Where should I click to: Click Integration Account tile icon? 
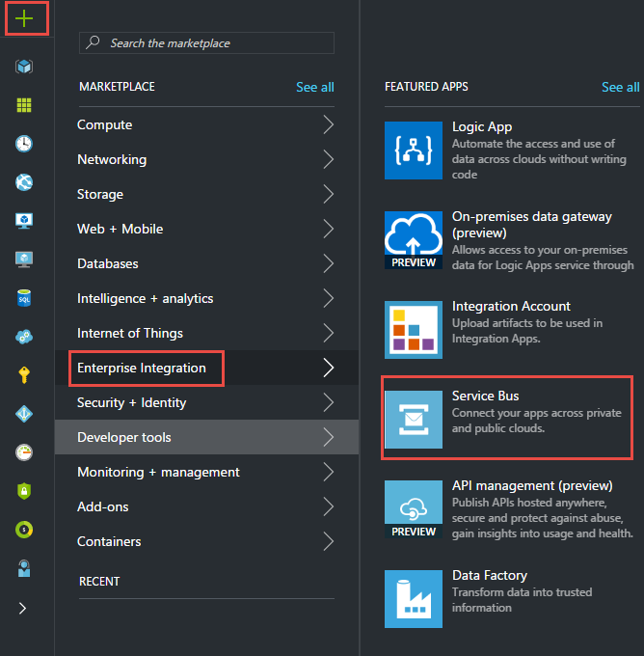pyautogui.click(x=414, y=330)
